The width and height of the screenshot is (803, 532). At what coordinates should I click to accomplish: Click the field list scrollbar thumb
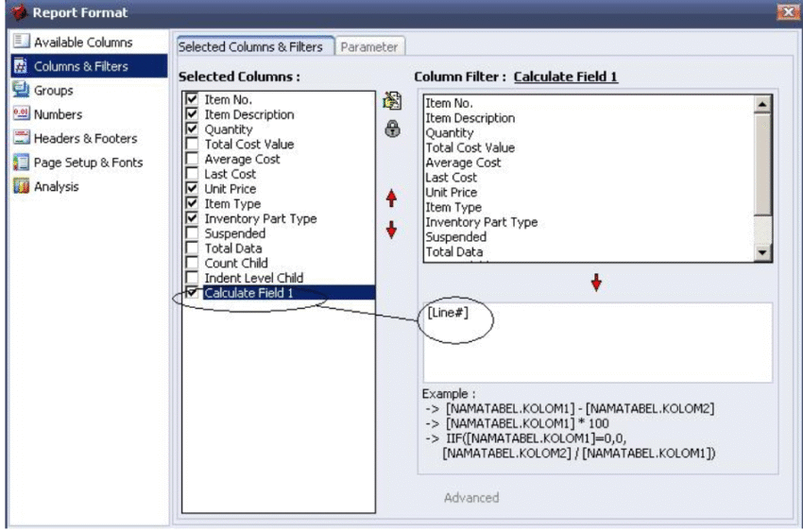(x=762, y=163)
